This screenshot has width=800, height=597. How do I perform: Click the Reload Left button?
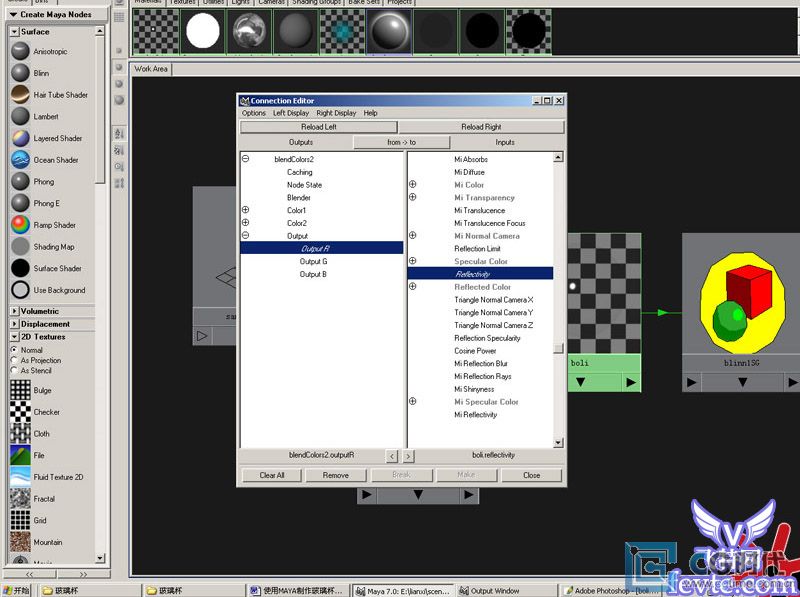318,127
